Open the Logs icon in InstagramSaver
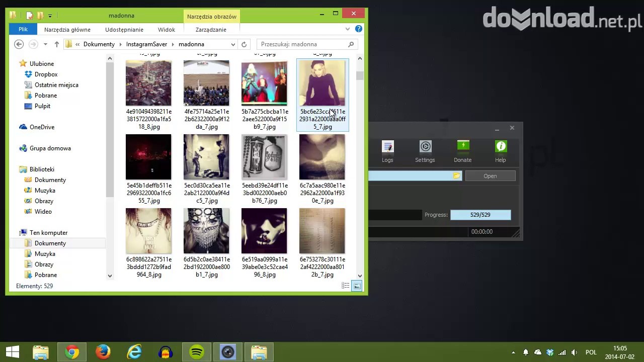The width and height of the screenshot is (644, 362). click(x=387, y=147)
